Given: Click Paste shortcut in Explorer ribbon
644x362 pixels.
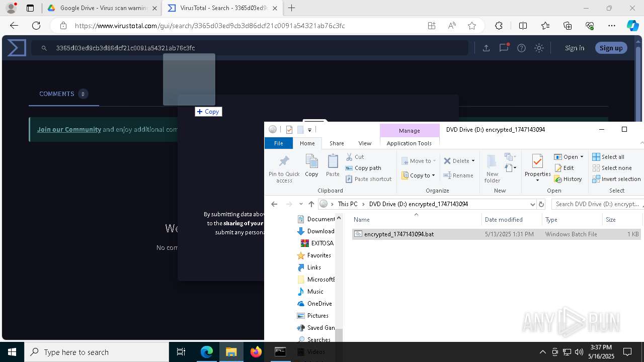Looking at the screenshot, I should (368, 179).
